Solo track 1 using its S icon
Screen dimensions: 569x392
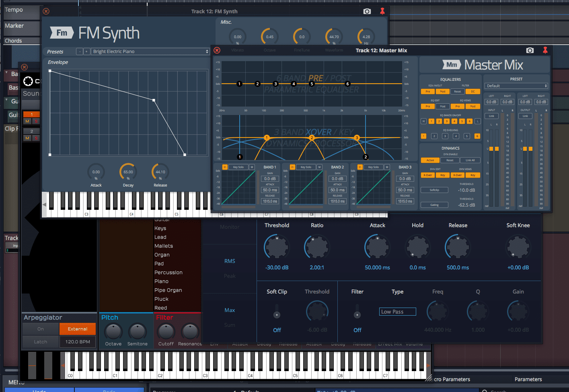[x=36, y=121]
